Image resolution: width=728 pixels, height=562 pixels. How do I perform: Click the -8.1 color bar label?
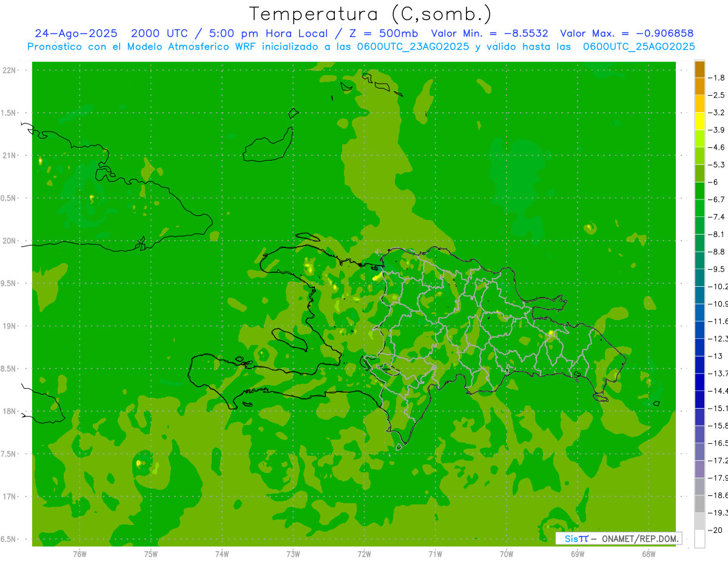pyautogui.click(x=716, y=234)
